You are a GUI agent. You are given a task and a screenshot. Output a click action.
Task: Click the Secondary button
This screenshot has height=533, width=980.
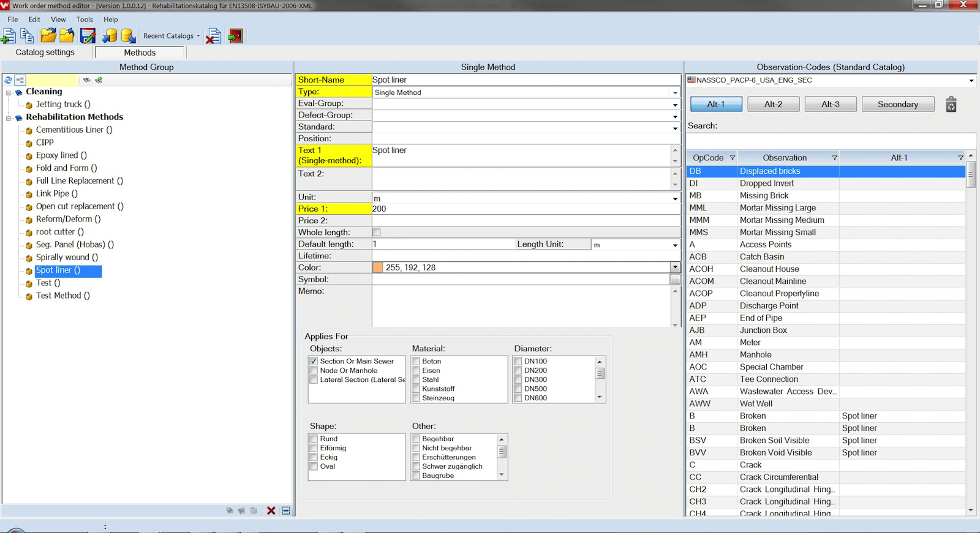click(897, 105)
